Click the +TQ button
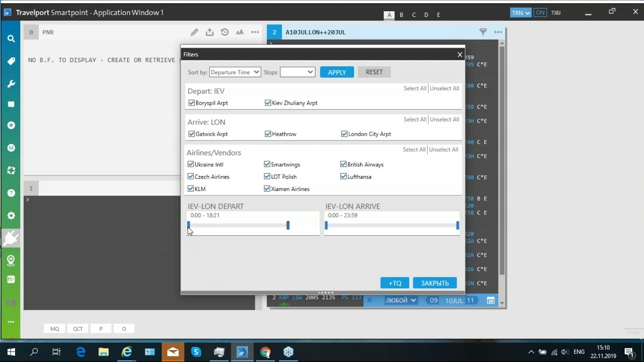The width and height of the screenshot is (644, 362). point(395,283)
